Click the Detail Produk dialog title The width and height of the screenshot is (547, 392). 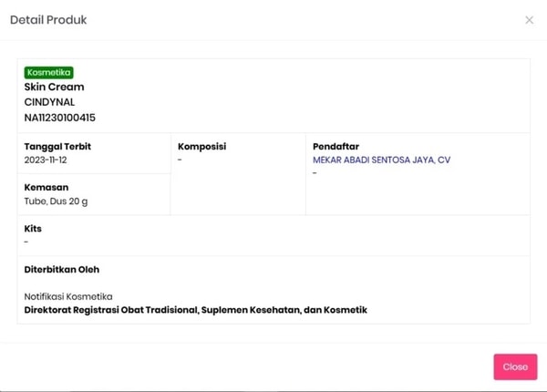pos(48,19)
